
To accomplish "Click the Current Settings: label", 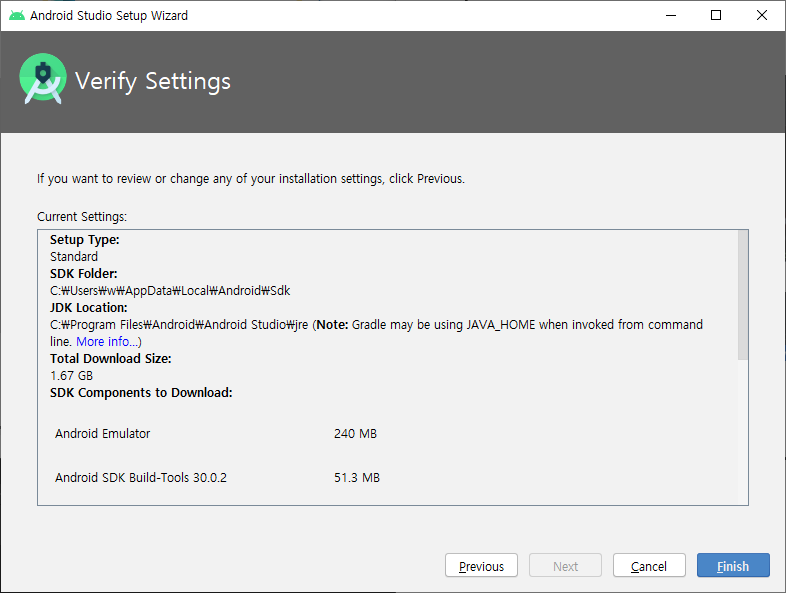I will (x=82, y=217).
